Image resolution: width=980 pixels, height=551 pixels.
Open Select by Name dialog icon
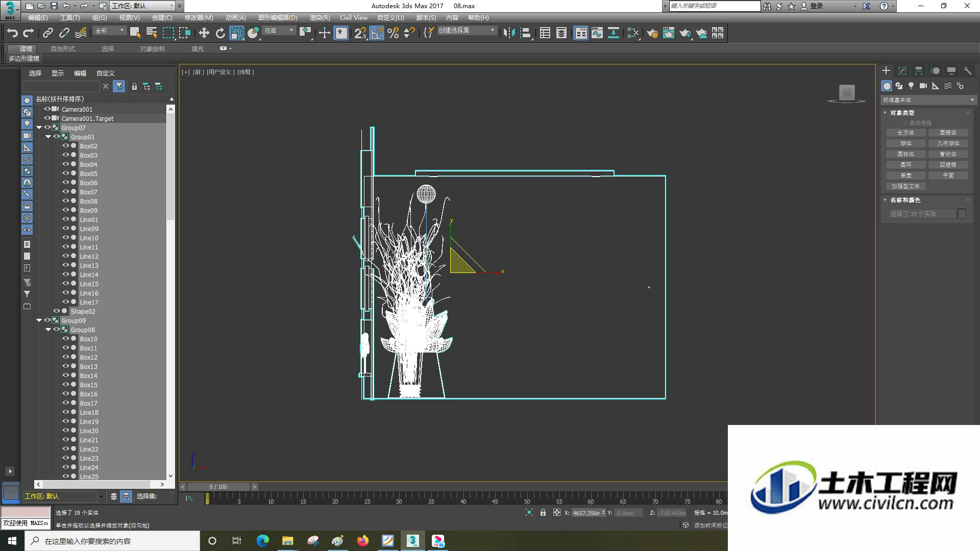tap(152, 33)
